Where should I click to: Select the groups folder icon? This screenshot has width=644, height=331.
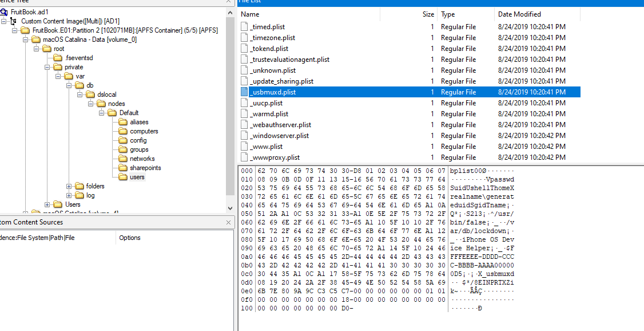(123, 149)
